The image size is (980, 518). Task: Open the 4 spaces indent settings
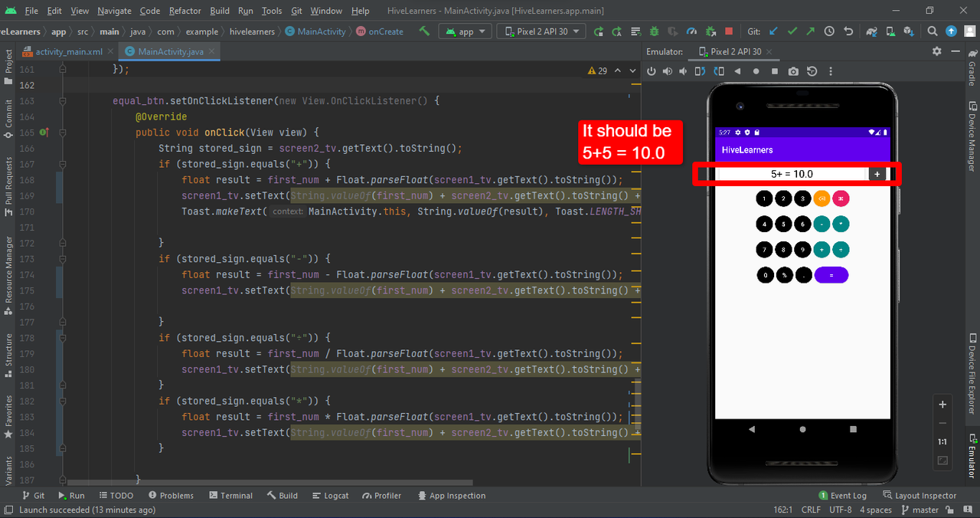(x=876, y=510)
